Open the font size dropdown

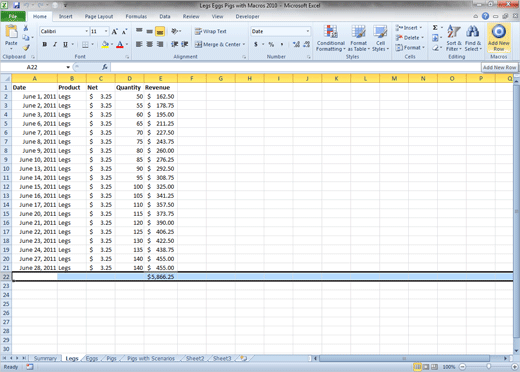click(x=106, y=31)
